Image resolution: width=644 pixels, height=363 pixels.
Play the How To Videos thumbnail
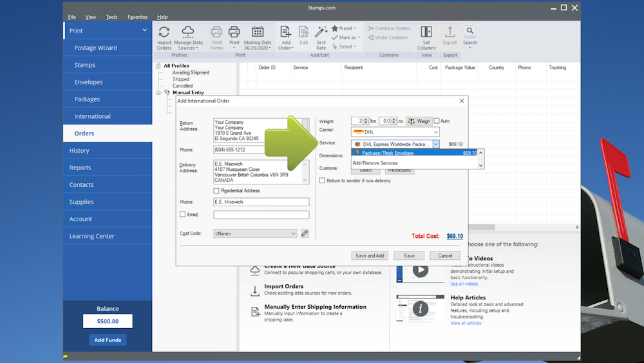click(x=420, y=271)
